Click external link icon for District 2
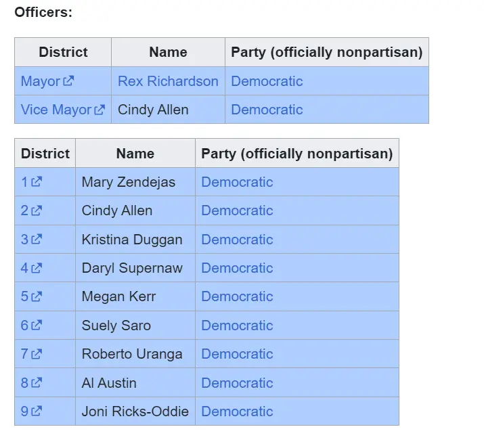The width and height of the screenshot is (484, 448). pos(37,210)
